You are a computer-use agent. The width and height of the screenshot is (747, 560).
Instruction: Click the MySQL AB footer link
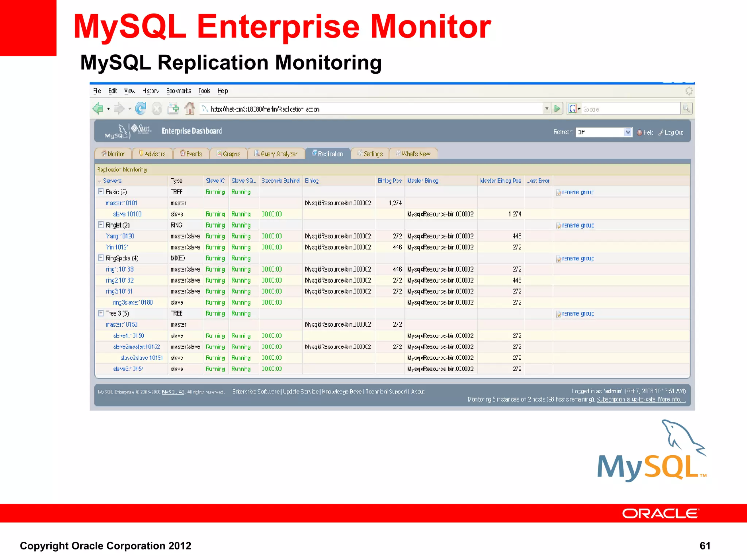point(173,392)
